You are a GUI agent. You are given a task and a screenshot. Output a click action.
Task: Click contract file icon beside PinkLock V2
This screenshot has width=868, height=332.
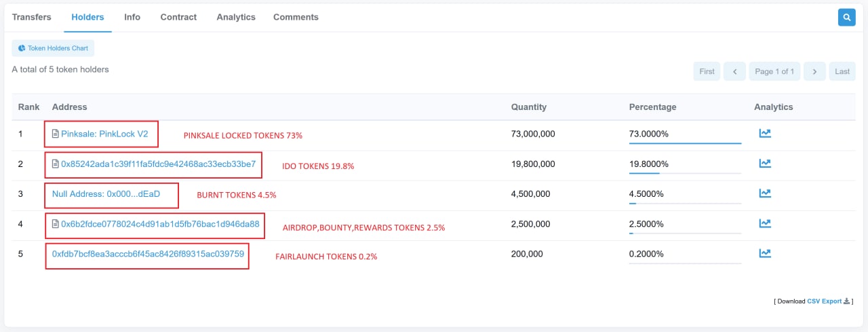pos(56,134)
